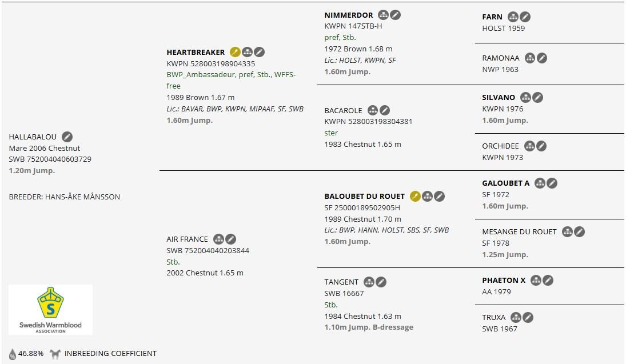The height and width of the screenshot is (364, 626).
Task: Open the BALOUBET DU ROUET name link
Action: 365,197
